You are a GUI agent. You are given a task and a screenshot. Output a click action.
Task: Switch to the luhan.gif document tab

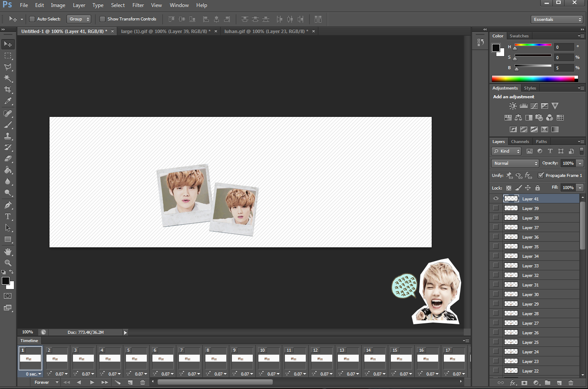[x=266, y=31]
